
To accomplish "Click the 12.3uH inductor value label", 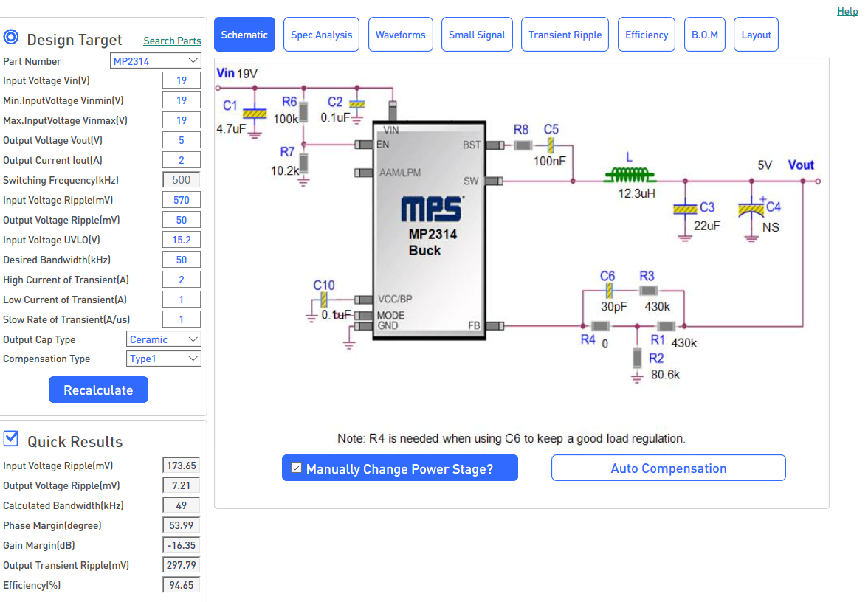I will [x=636, y=193].
